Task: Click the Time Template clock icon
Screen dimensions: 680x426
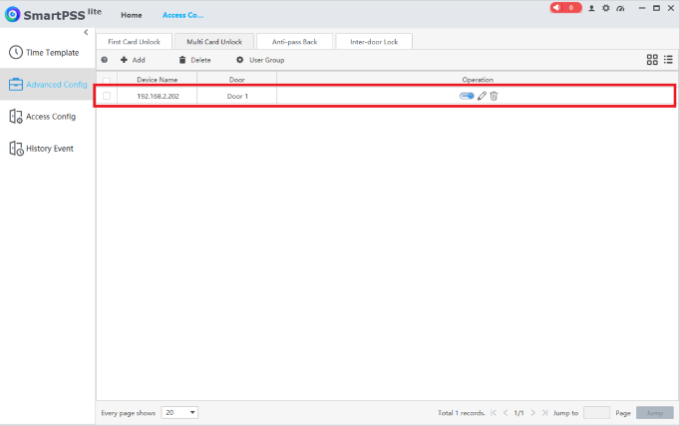Action: point(16,52)
